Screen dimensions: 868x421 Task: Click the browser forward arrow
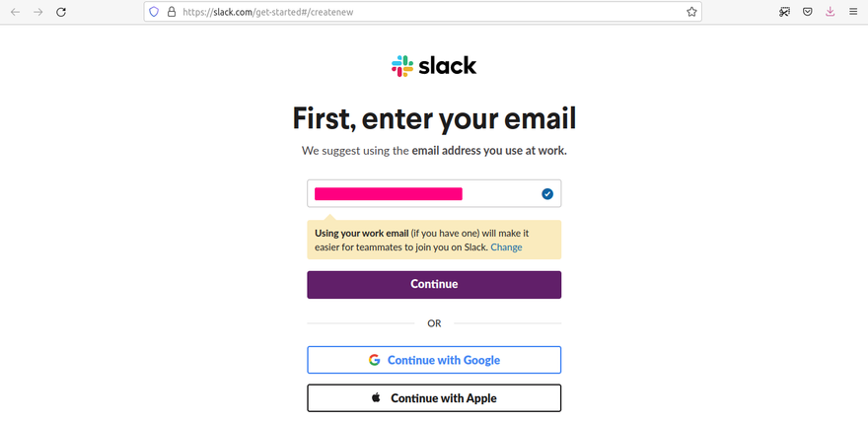(38, 12)
